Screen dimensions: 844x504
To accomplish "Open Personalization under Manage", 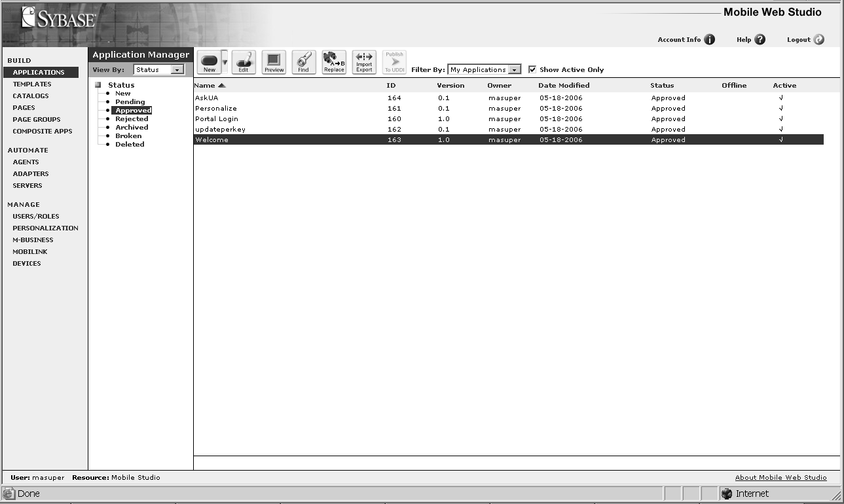I will 45,228.
